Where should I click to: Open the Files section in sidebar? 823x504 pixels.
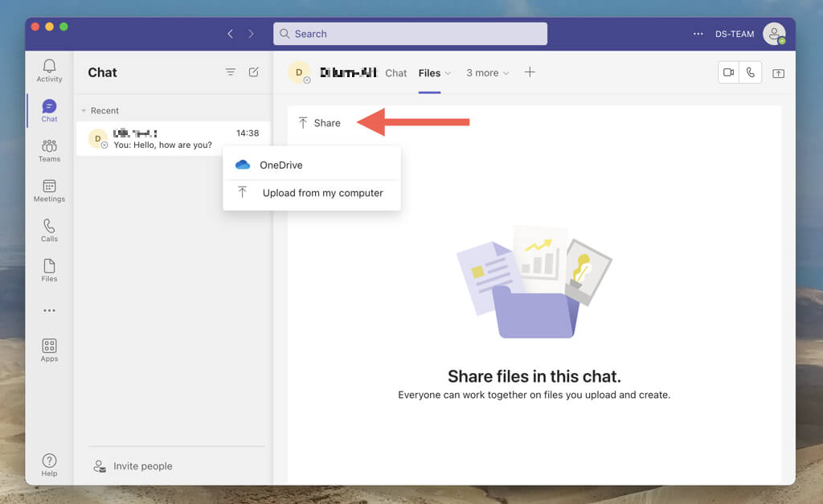[x=49, y=270]
